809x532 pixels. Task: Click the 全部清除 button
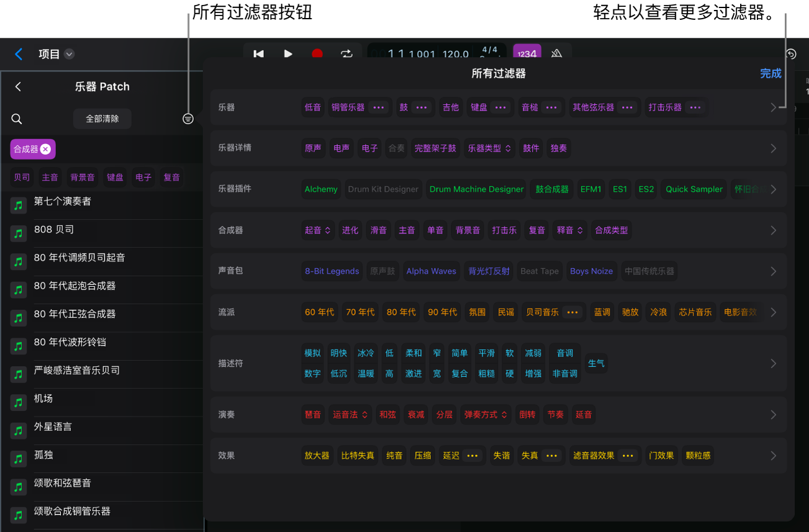(x=102, y=119)
